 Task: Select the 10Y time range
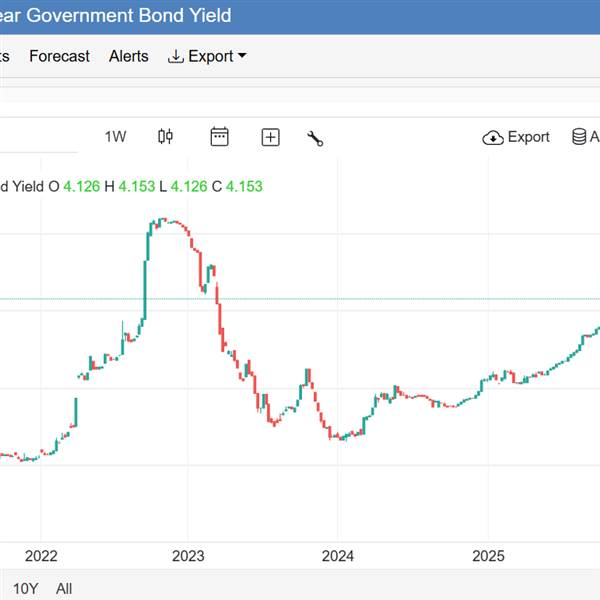pyautogui.click(x=26, y=589)
